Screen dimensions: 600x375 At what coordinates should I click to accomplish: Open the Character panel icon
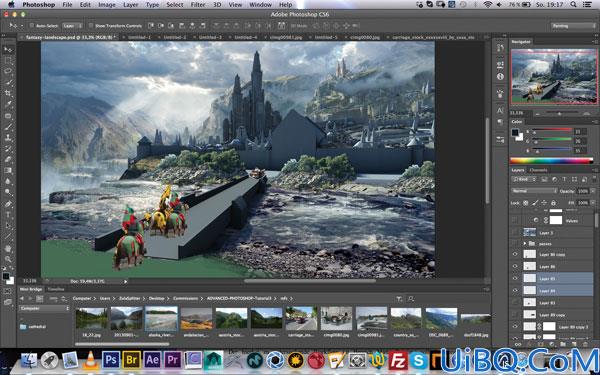point(501,111)
